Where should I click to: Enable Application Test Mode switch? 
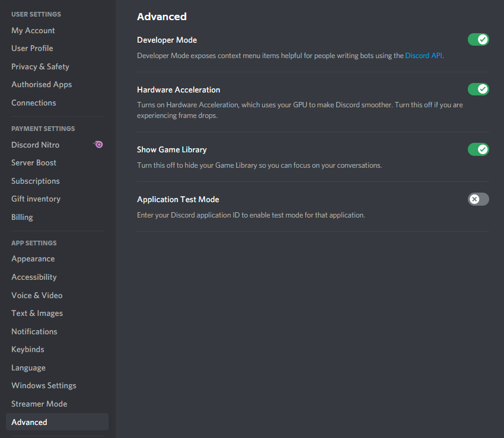pyautogui.click(x=478, y=199)
